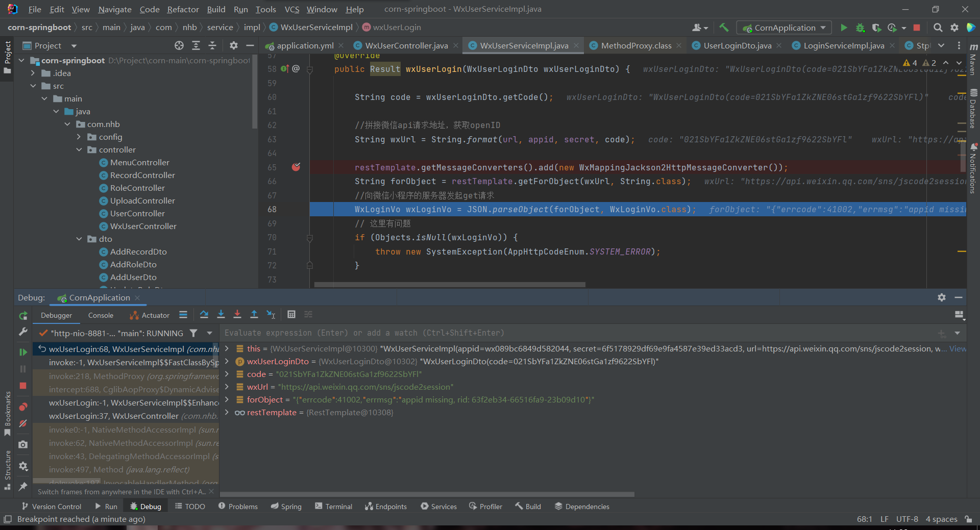The width and height of the screenshot is (980, 530).
Task: Toggle the breakpoint on line 65
Action: [296, 167]
